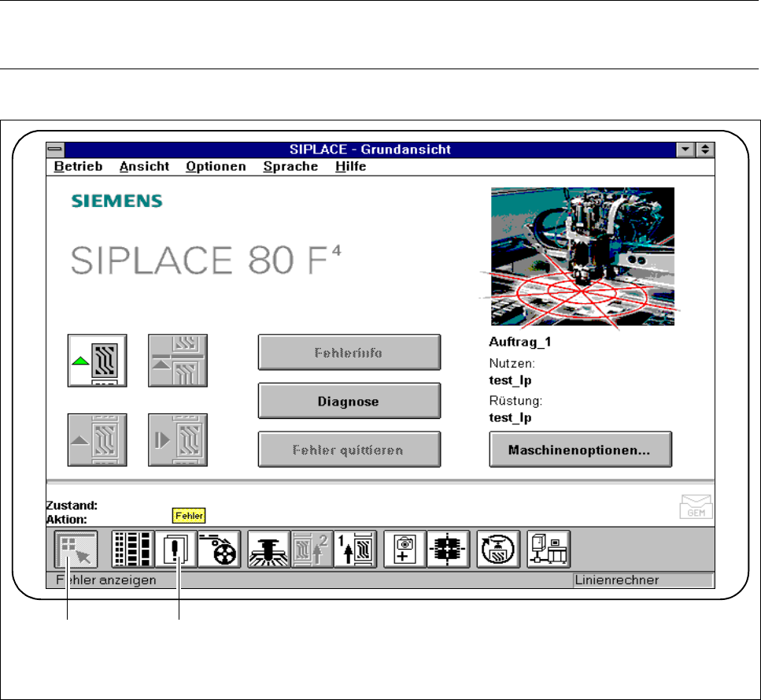761x700 pixels.
Task: Click the Fehlerinfo button
Action: 349,353
